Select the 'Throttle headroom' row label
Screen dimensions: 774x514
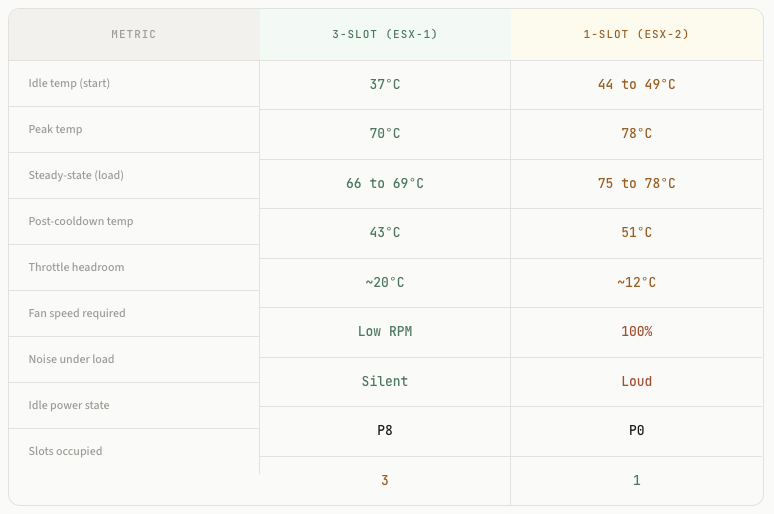click(x=77, y=267)
